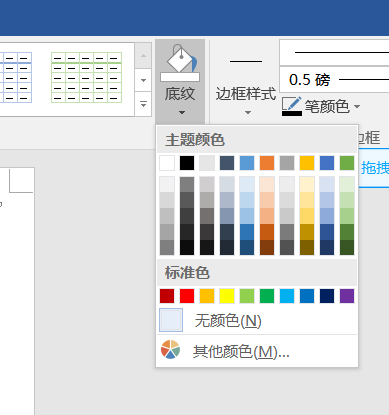Pick gold theme color swatch in top row
The width and height of the screenshot is (389, 415).
point(307,163)
